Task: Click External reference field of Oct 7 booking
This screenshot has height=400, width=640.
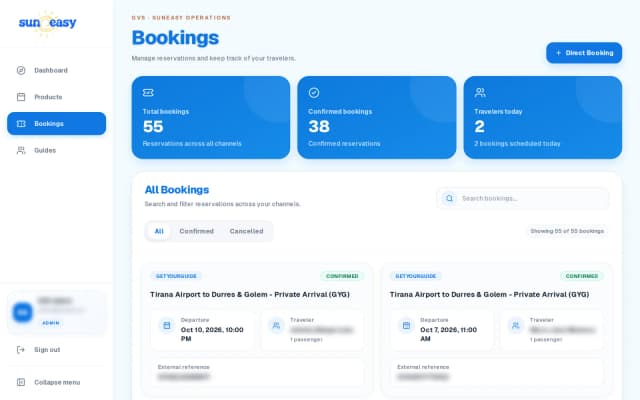Action: 497,372
